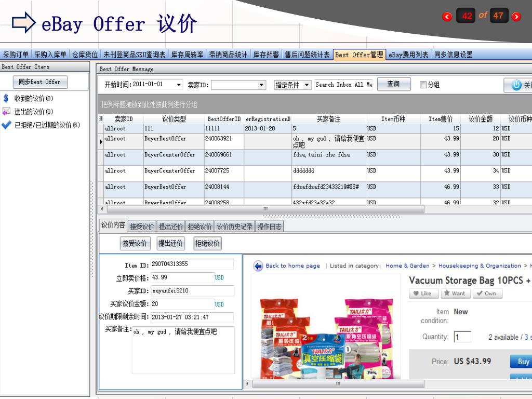Select the Best Offer管理 tab

[360, 55]
